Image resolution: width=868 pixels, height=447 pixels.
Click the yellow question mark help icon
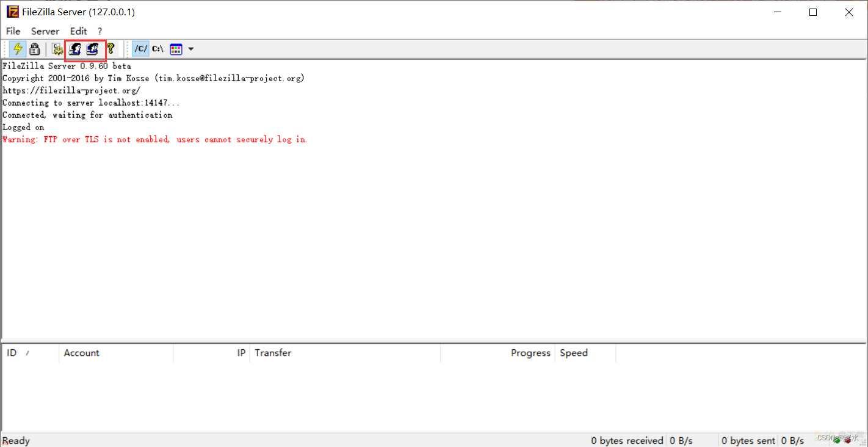[x=110, y=49]
